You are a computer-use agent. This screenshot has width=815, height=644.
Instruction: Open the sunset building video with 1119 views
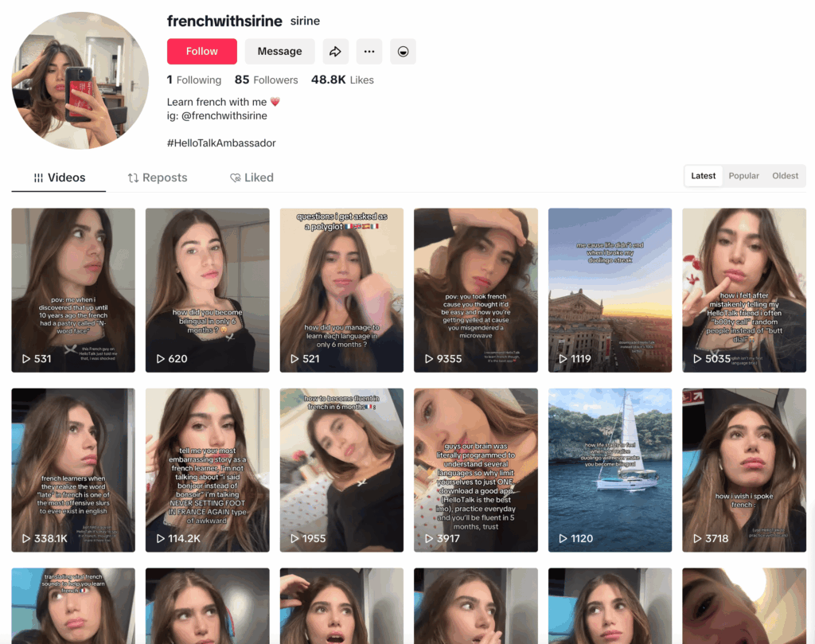(x=610, y=290)
